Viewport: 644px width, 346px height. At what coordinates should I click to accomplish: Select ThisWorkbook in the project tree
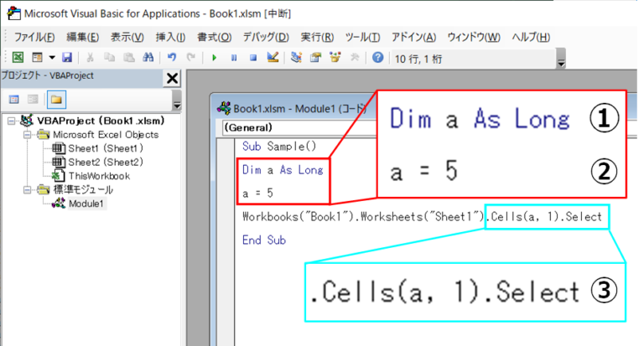point(98,176)
